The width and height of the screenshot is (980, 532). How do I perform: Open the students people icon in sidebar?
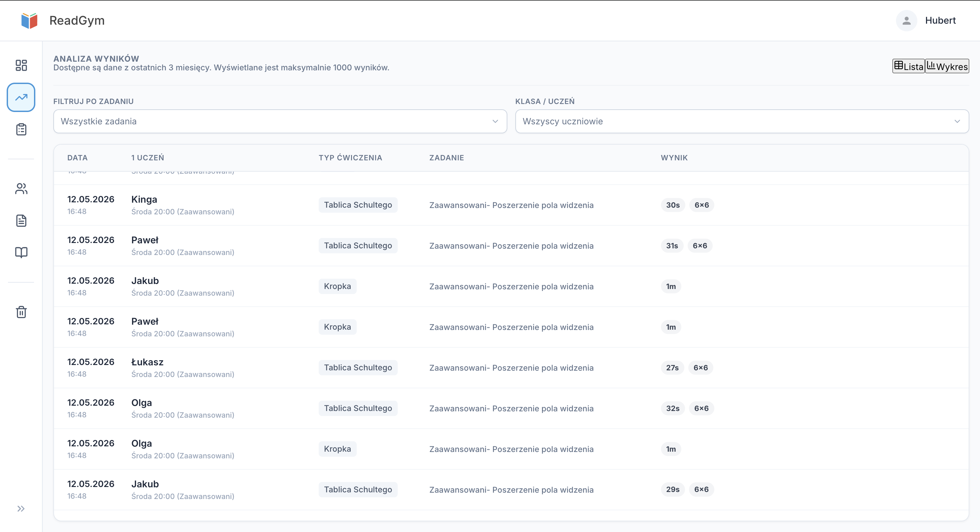pos(21,189)
